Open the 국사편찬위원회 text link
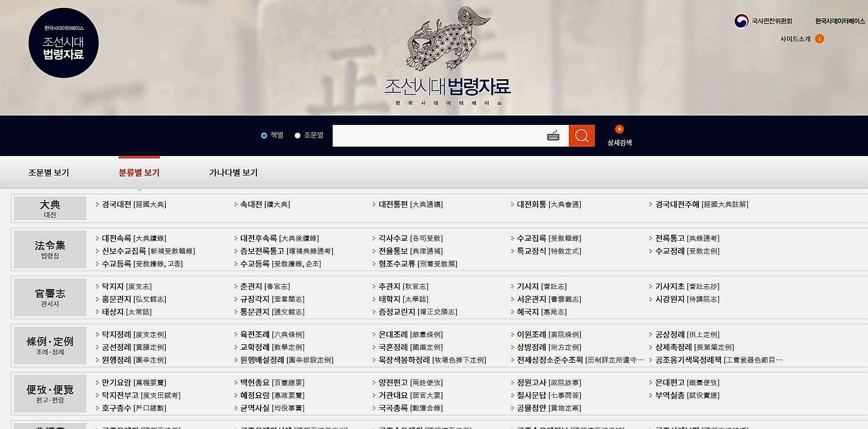The image size is (868, 429). click(x=772, y=21)
